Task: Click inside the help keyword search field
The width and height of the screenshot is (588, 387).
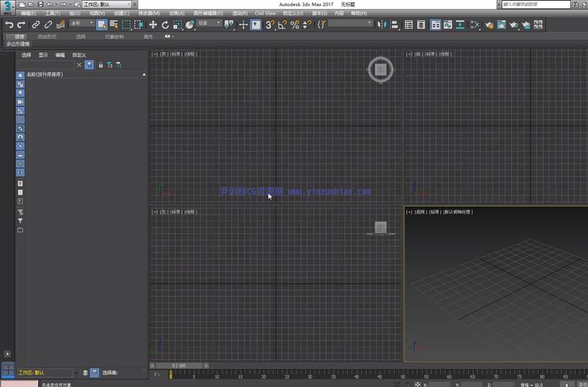Action: pos(536,5)
